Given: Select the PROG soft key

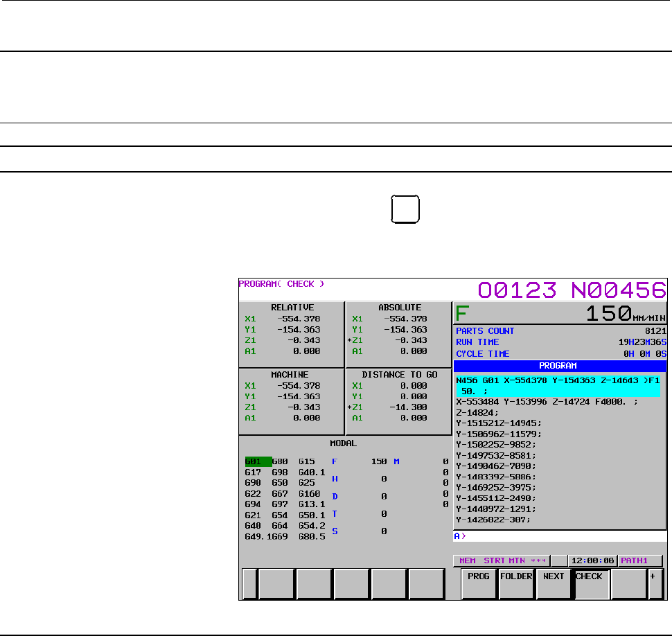Looking at the screenshot, I should [x=479, y=584].
